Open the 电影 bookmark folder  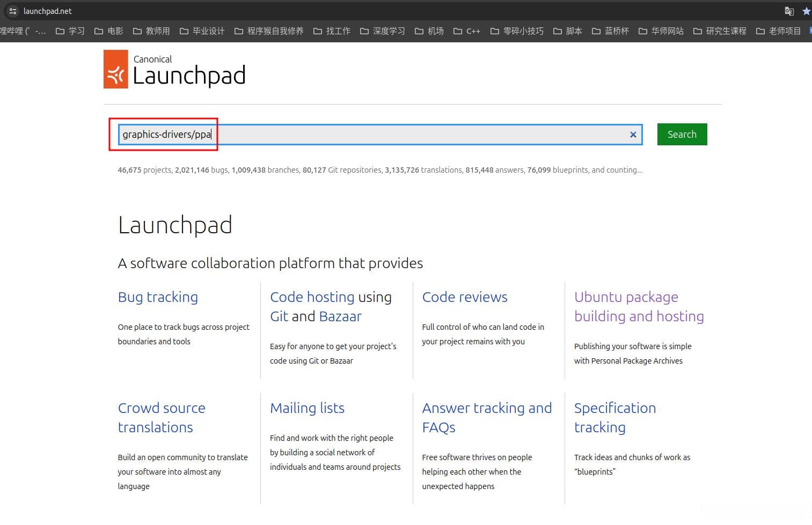pyautogui.click(x=109, y=31)
